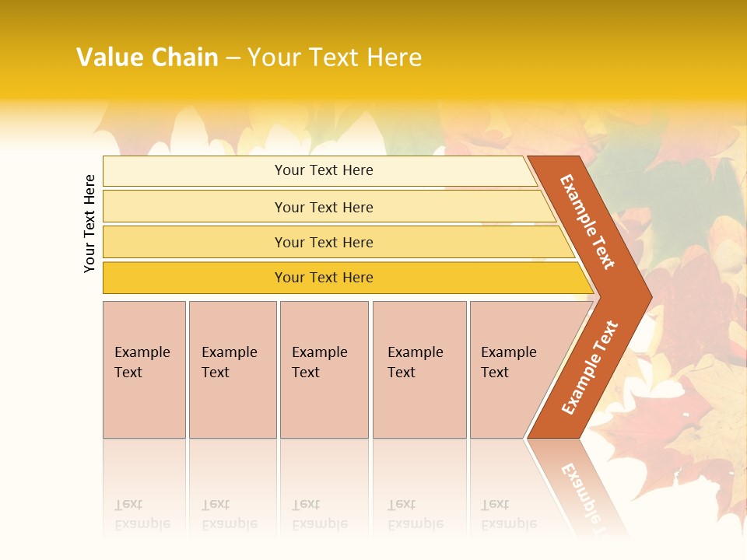Select the "Your Text Here" part of the title
747x560 pixels.
pyautogui.click(x=335, y=58)
